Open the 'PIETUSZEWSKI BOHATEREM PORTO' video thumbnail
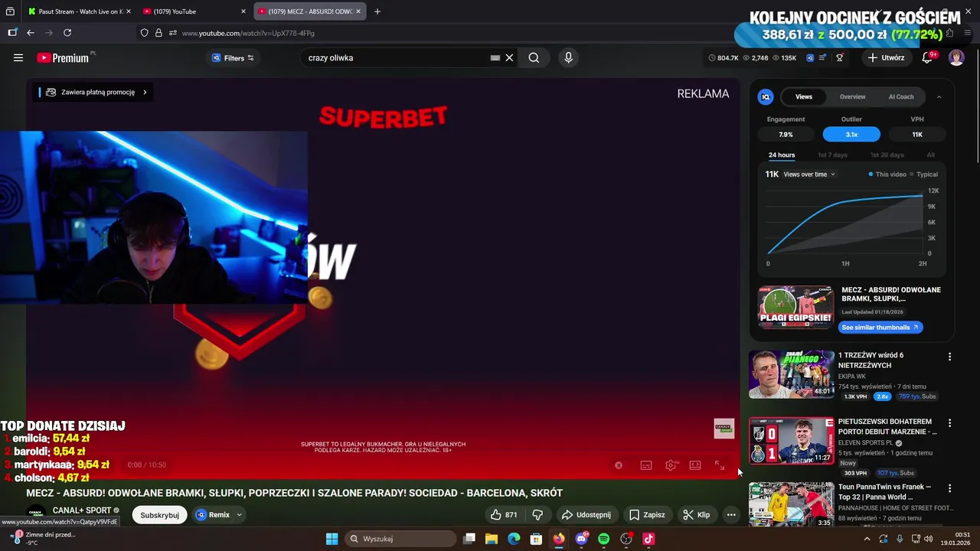Viewport: 980px width, 551px height. [x=792, y=441]
